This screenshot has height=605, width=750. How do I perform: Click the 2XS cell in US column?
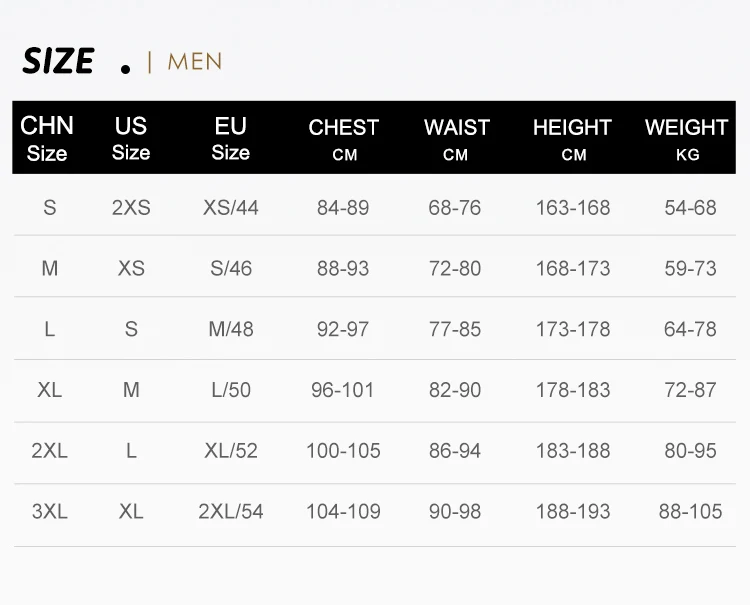click(x=131, y=208)
